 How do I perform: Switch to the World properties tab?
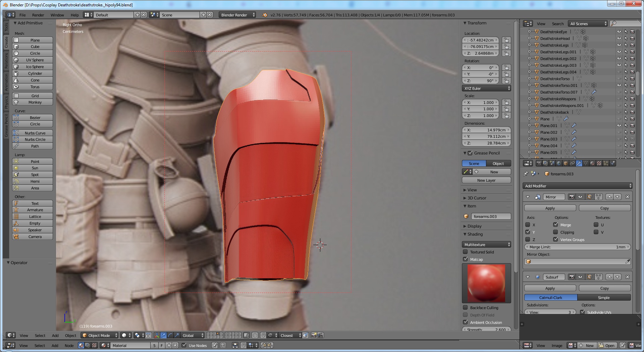click(559, 163)
